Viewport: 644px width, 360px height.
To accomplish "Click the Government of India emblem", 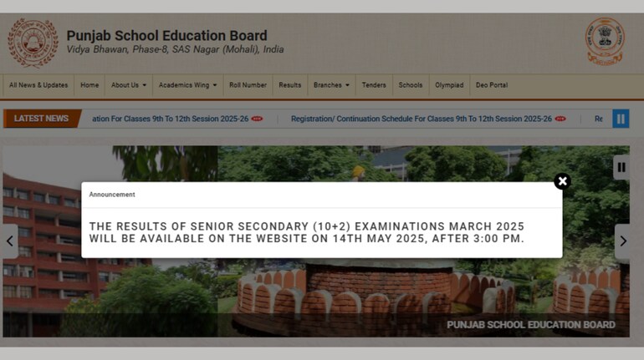I will [604, 42].
